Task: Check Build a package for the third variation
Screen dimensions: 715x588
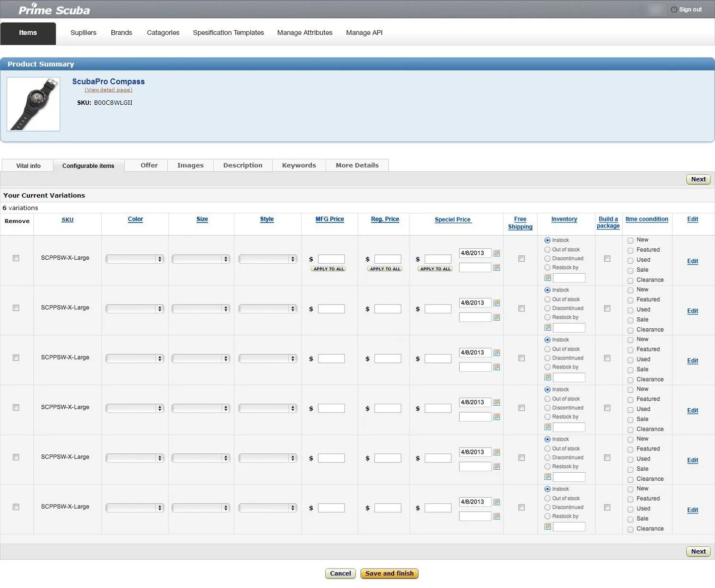Action: (607, 358)
